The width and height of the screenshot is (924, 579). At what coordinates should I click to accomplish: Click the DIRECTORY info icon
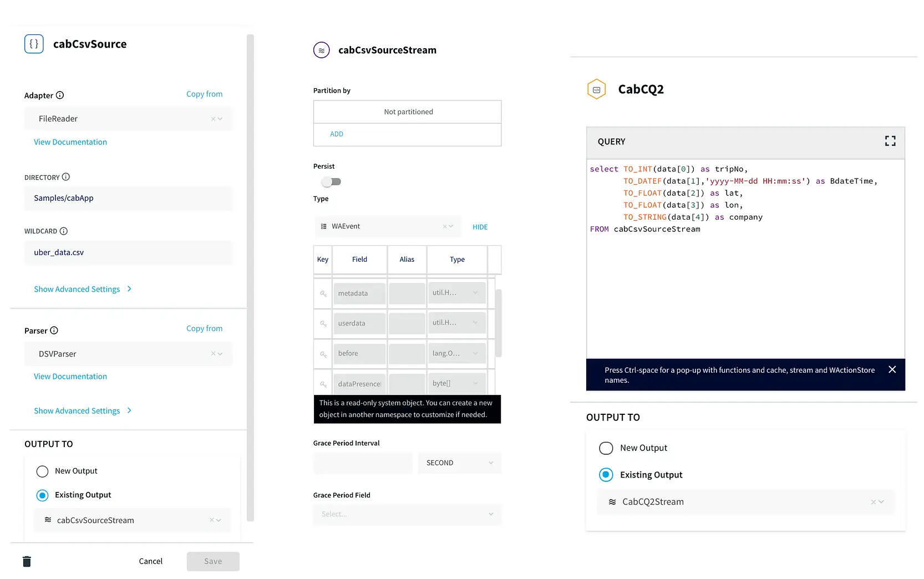66,177
